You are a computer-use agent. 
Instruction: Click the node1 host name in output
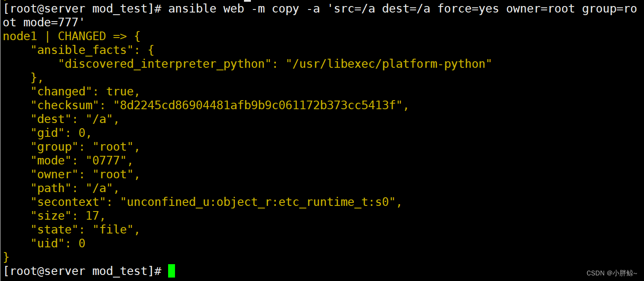point(20,36)
